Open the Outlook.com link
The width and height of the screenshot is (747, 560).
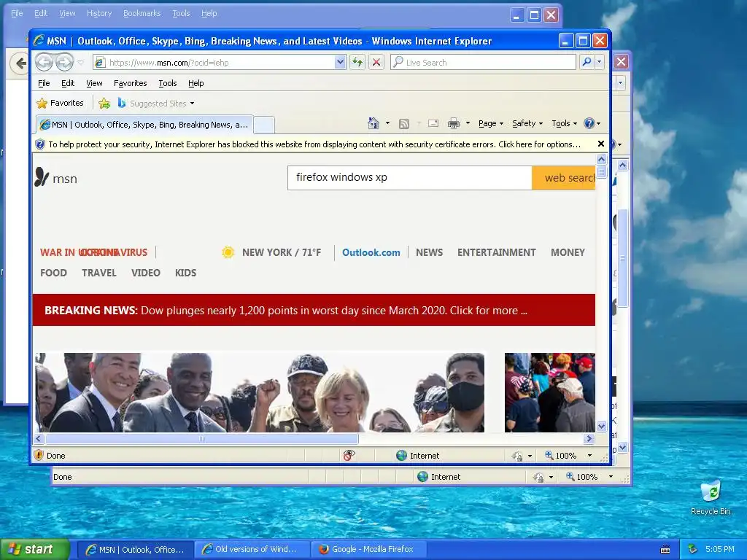(371, 252)
